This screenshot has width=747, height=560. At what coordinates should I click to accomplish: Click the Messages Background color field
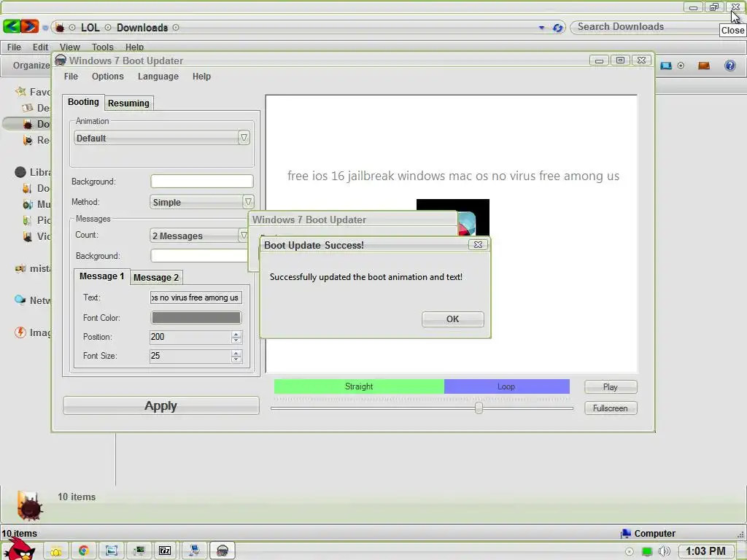[200, 256]
